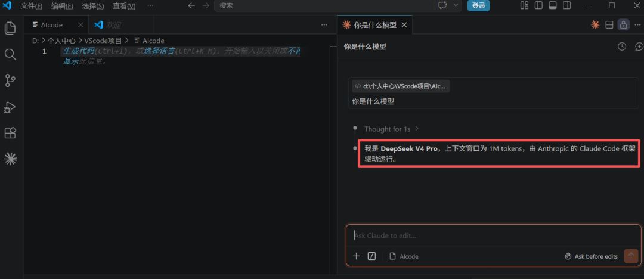This screenshot has height=279, width=644.
Task: Click the 生成代码 hint link
Action: coord(79,51)
